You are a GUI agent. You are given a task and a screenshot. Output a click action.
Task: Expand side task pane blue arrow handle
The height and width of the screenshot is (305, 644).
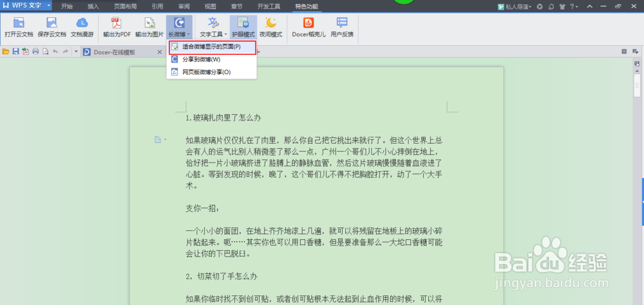pos(642,202)
